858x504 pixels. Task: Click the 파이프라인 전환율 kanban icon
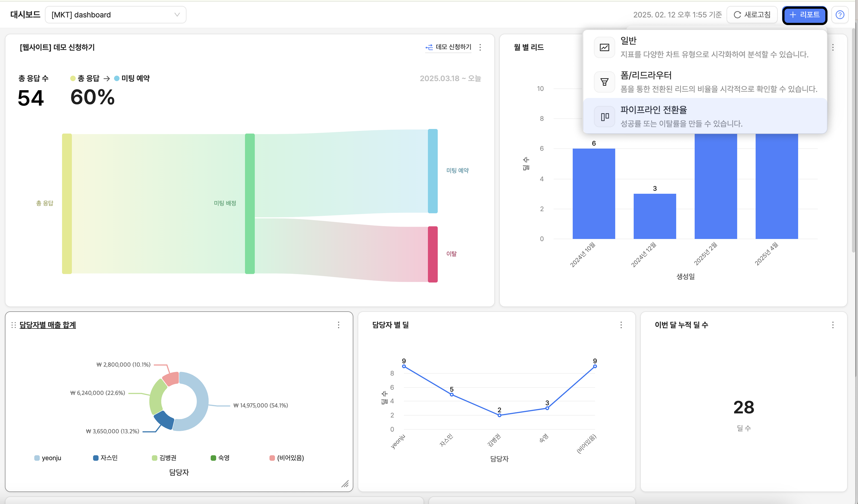[604, 117]
